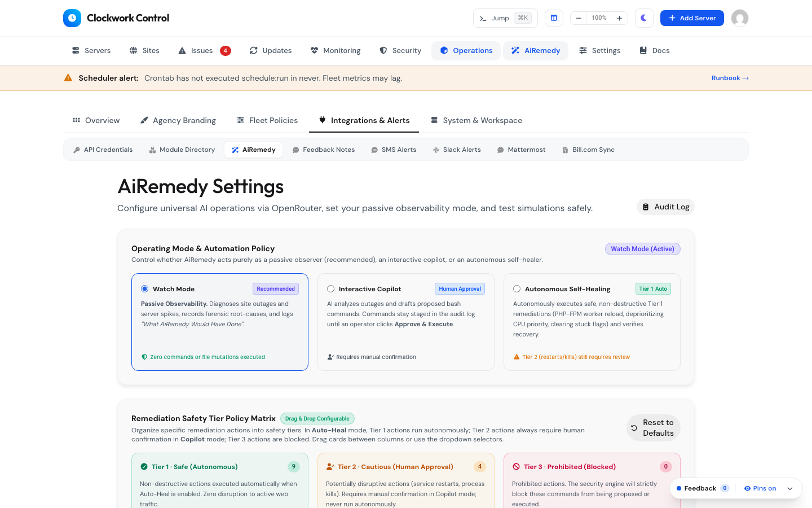Viewport: 812px width, 508px height.
Task: Open AiRemedy in the top navigation
Action: tap(536, 51)
